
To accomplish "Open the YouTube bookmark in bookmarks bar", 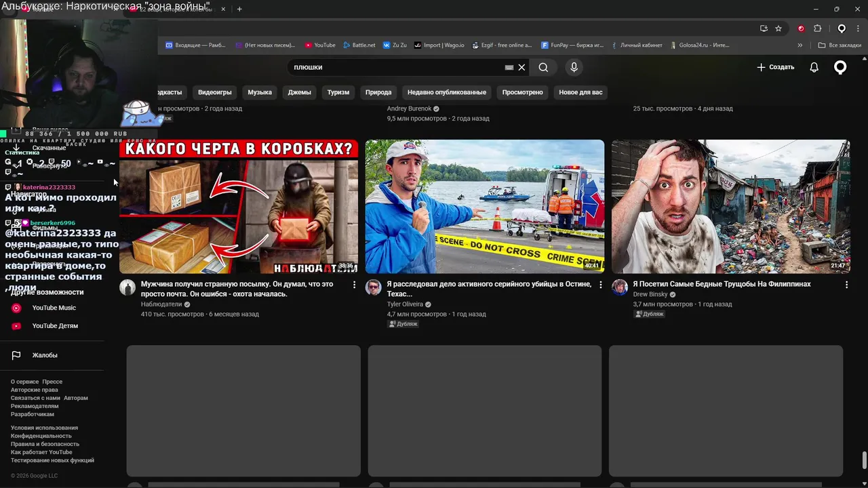I will point(320,45).
